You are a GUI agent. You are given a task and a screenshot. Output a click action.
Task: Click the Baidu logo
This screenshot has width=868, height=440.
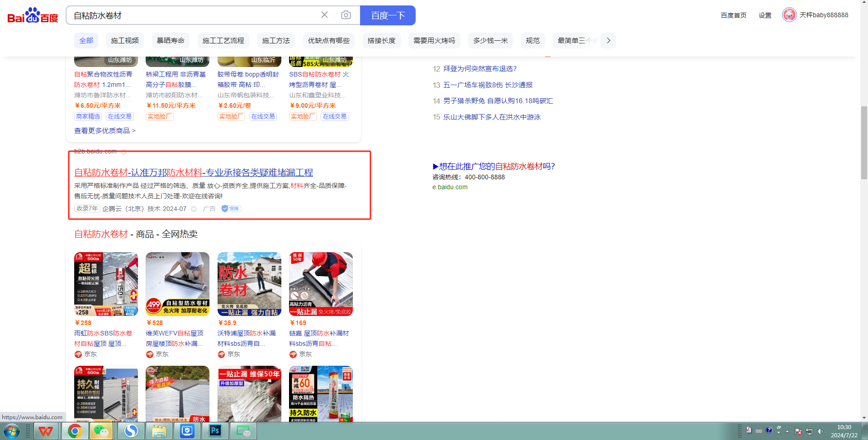[33, 15]
